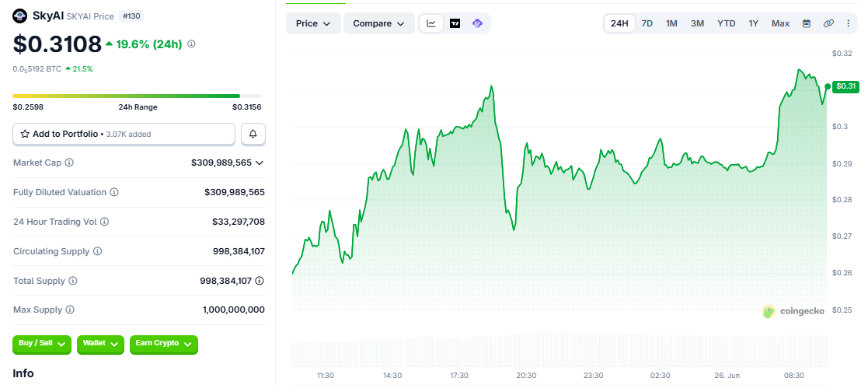
Task: Open the Buy / Sell dropdown
Action: click(x=42, y=344)
